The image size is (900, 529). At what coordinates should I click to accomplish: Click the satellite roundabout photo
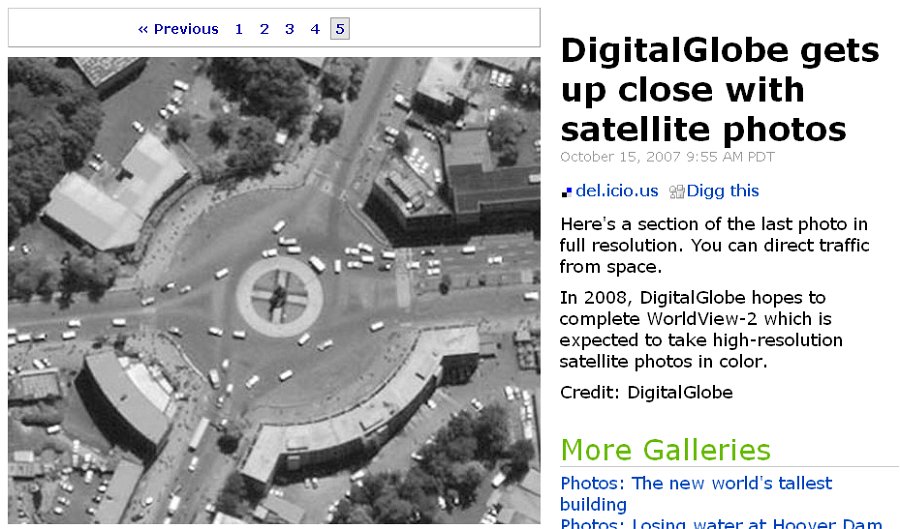[x=274, y=290]
